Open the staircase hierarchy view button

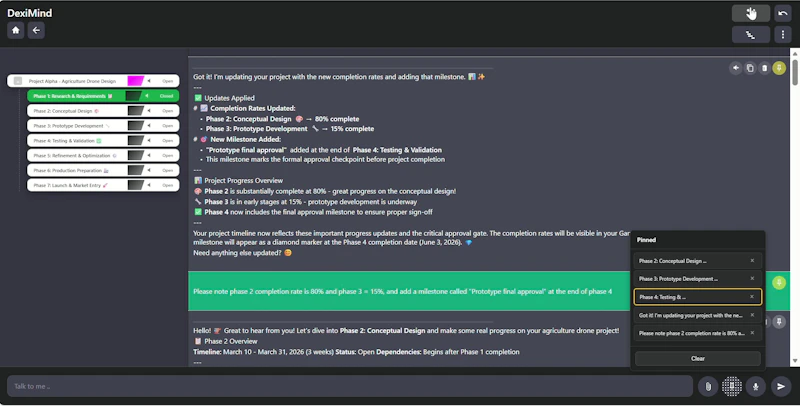point(751,35)
